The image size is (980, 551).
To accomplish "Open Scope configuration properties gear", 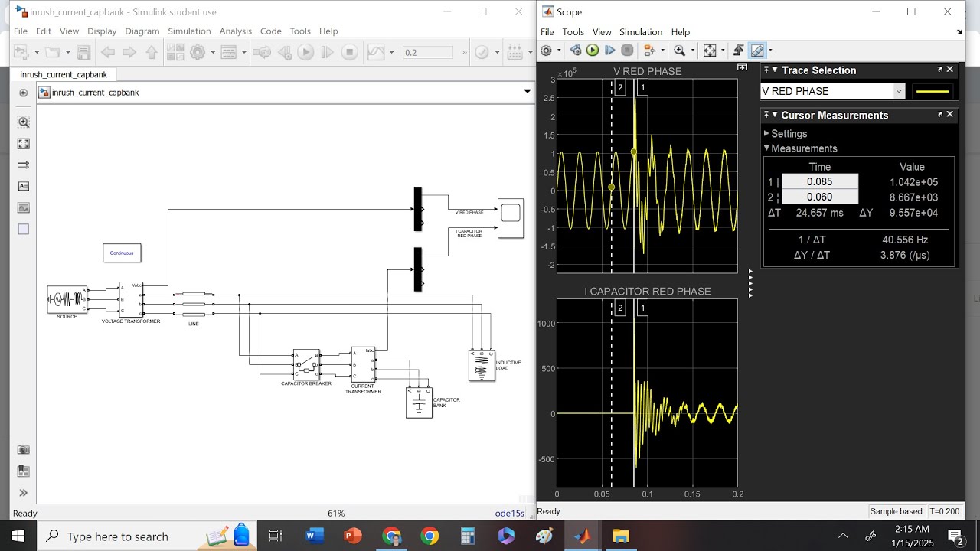I will click(546, 51).
